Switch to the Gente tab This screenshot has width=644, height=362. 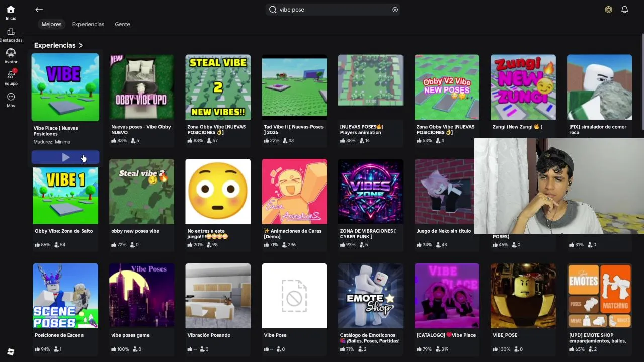pyautogui.click(x=122, y=24)
